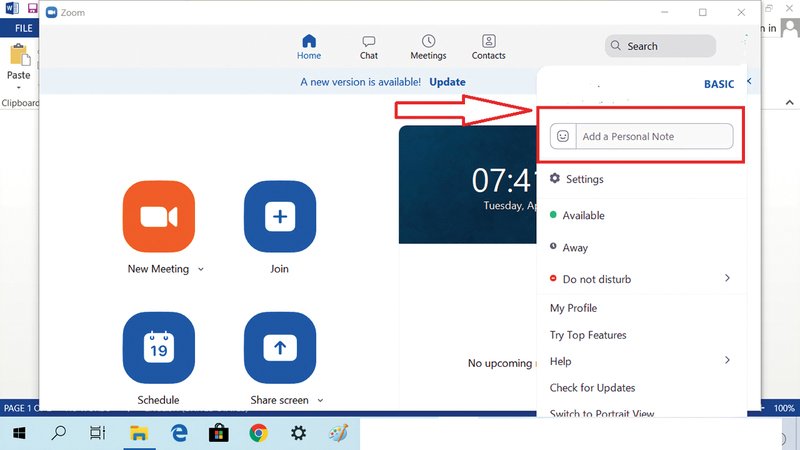Click the Share screen arrow icon
The image size is (800, 450).
(279, 347)
